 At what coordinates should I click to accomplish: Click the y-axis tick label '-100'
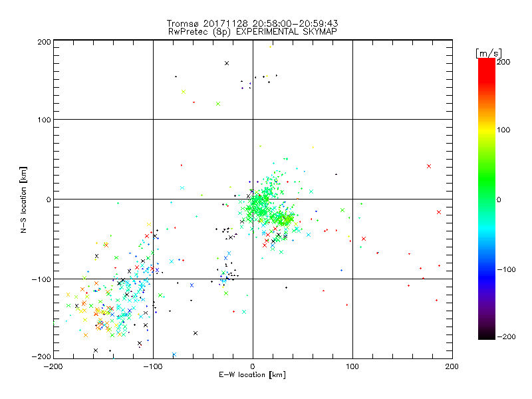(x=41, y=279)
